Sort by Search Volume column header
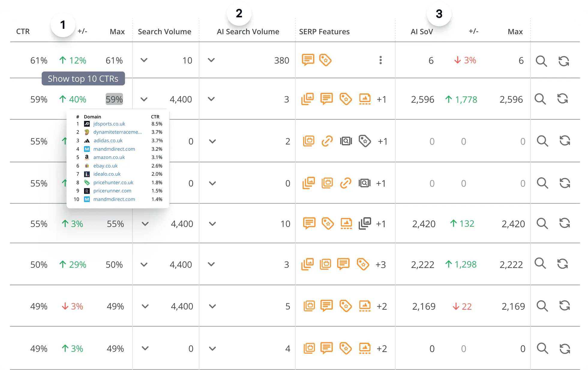 (164, 32)
